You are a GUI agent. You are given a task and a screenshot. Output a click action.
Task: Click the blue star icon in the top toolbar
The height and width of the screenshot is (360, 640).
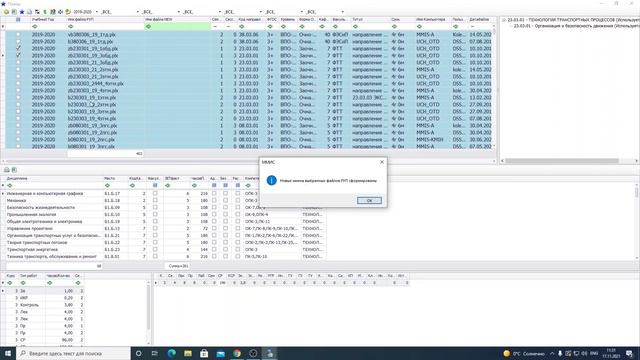click(x=22, y=12)
